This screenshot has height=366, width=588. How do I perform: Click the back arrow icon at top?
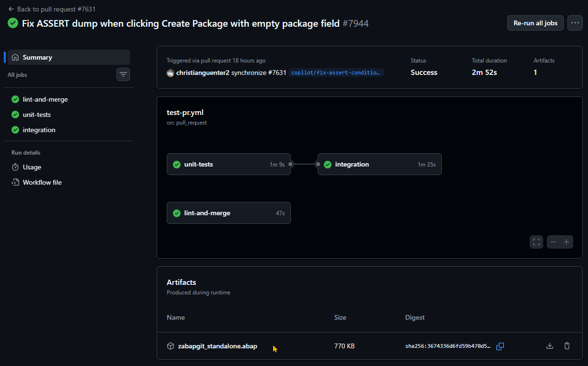tap(11, 9)
